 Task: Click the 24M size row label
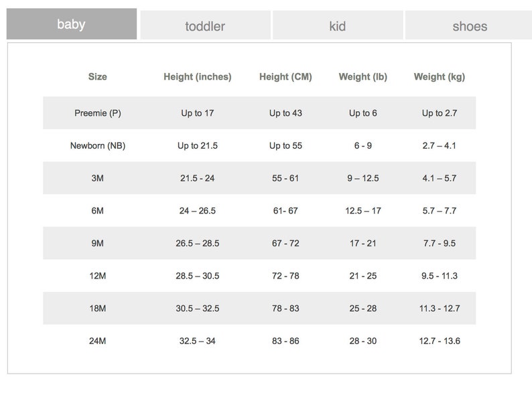coord(98,341)
